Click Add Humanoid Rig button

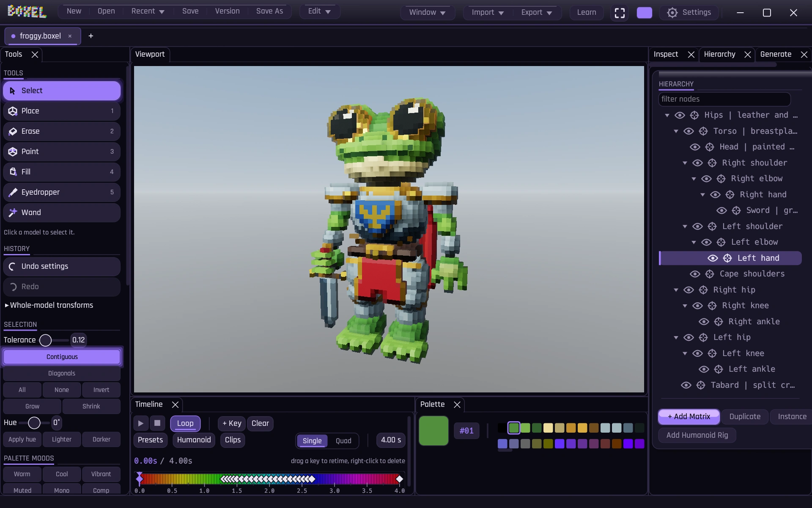[697, 436]
